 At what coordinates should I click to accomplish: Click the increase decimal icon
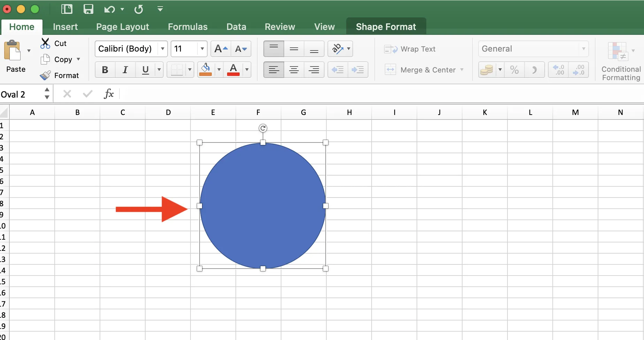(558, 70)
